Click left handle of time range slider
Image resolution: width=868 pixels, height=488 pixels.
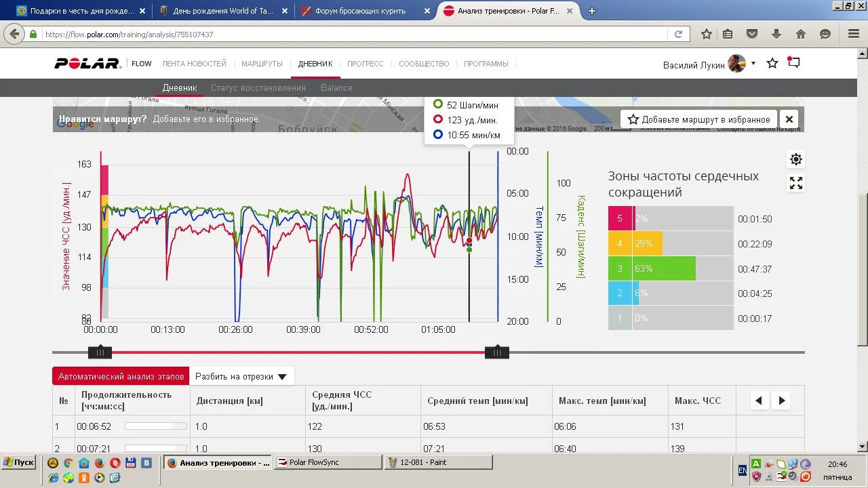click(x=100, y=352)
